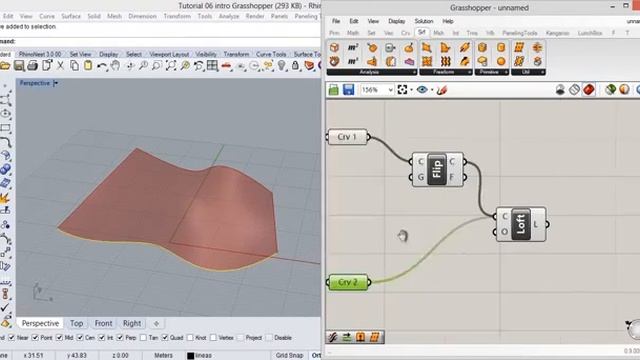
Task: Select the red shaded preview icon in Grasshopper
Action: click(589, 89)
